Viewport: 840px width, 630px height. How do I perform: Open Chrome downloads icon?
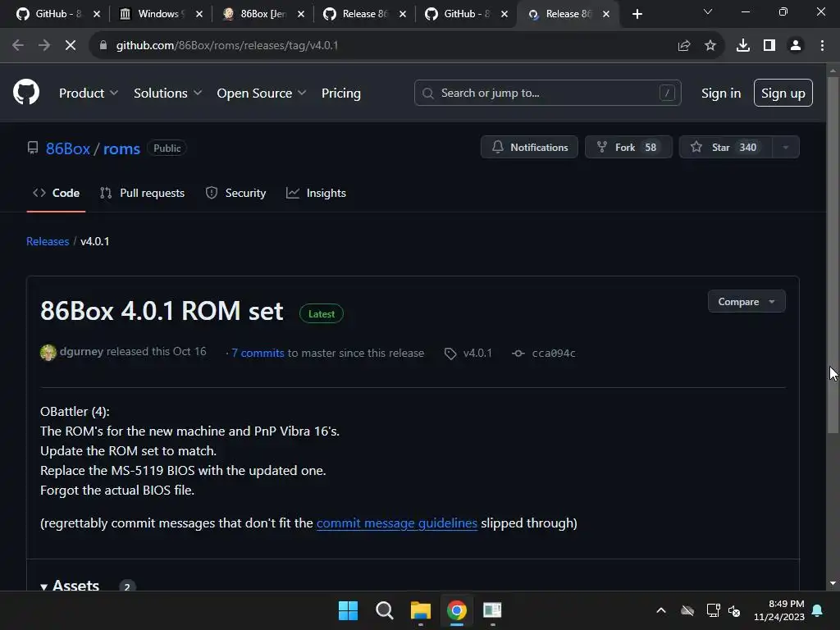(743, 46)
